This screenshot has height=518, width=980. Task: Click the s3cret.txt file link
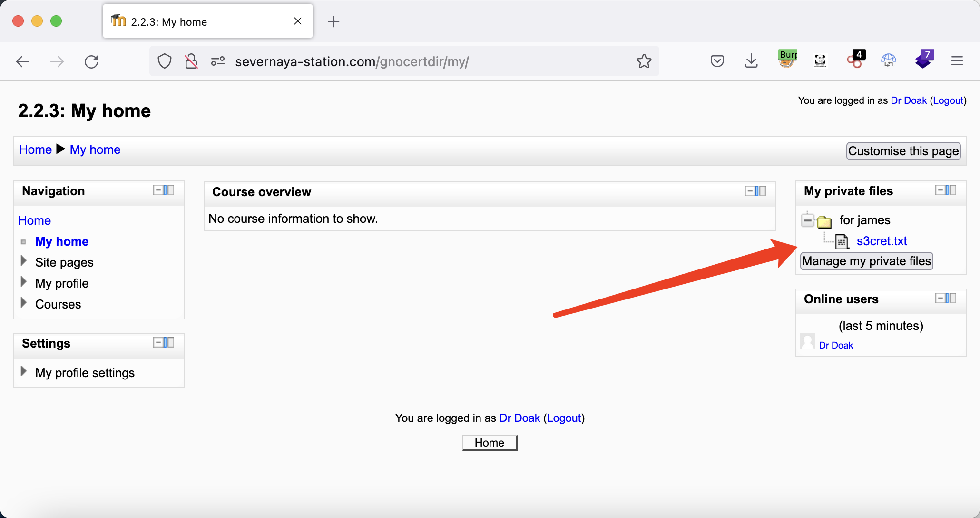coord(882,241)
